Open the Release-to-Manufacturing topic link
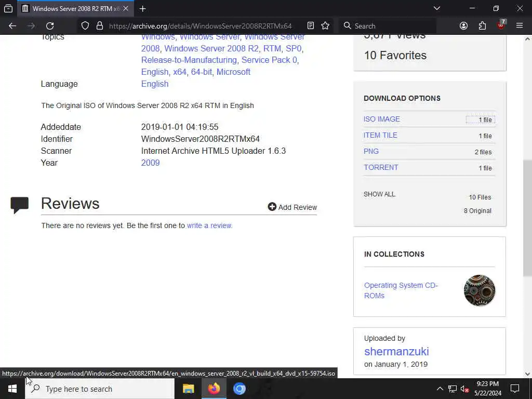 189,60
